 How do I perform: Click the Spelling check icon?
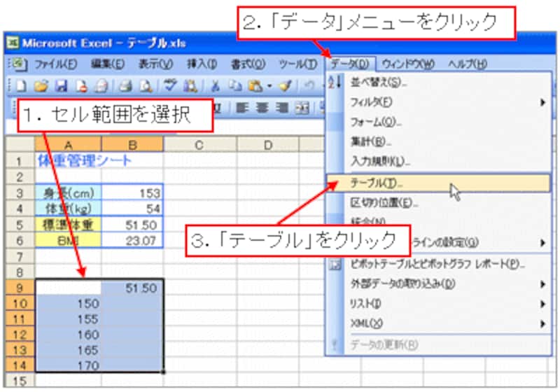[x=170, y=86]
